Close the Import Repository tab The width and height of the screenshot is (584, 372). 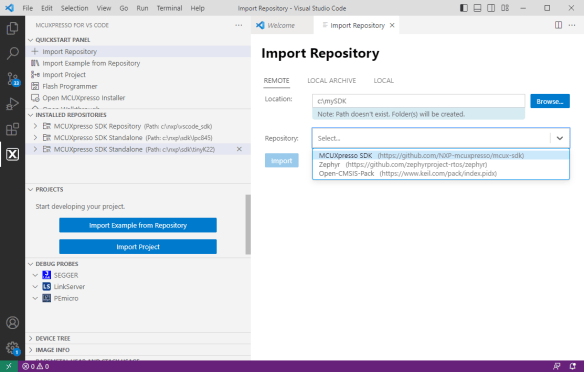click(392, 25)
